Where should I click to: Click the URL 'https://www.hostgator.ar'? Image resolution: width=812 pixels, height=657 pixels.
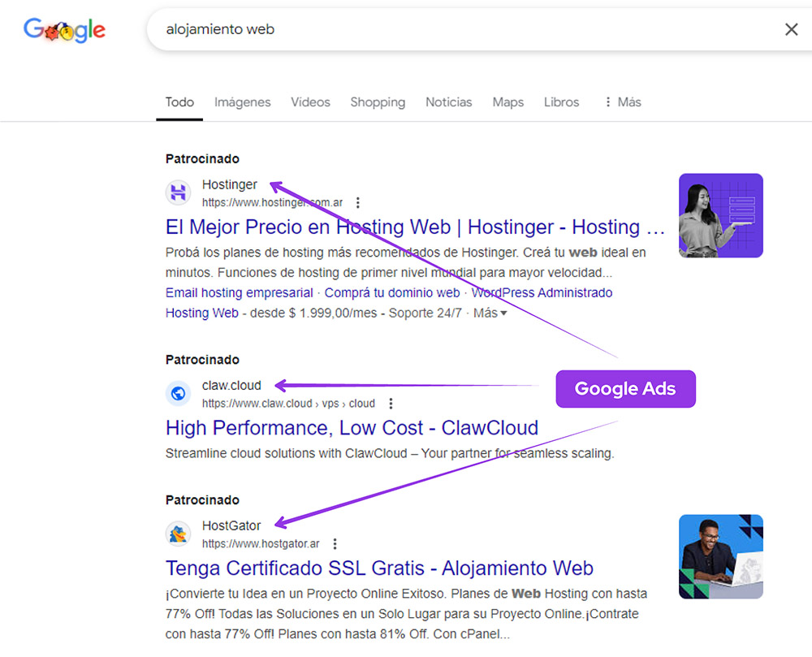[261, 543]
